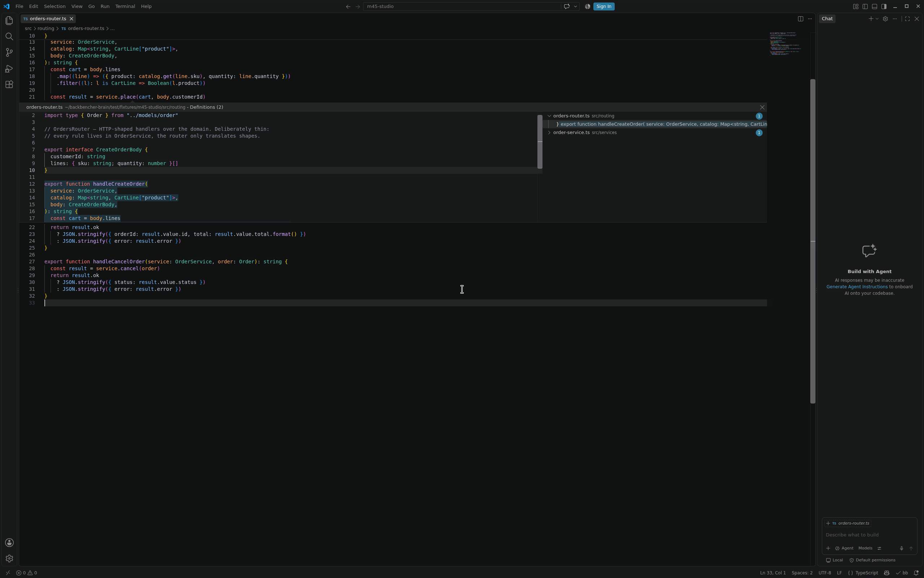Open the Terminal menu

coord(125,7)
